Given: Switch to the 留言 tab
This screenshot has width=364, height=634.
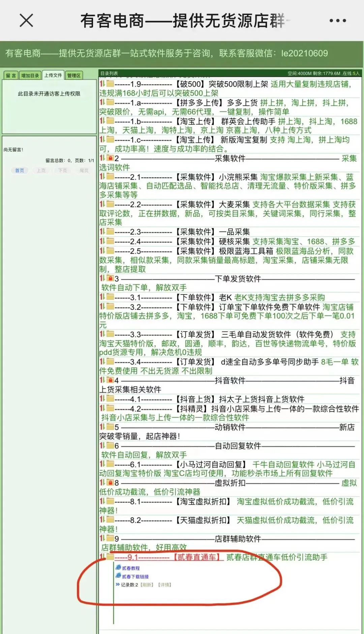Looking at the screenshot, I should point(11,76).
